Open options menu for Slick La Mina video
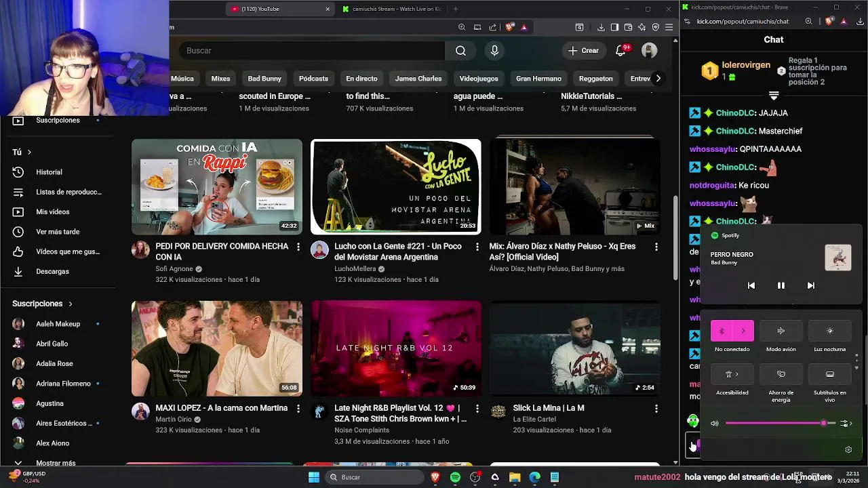Image resolution: width=868 pixels, height=488 pixels. coord(656,409)
